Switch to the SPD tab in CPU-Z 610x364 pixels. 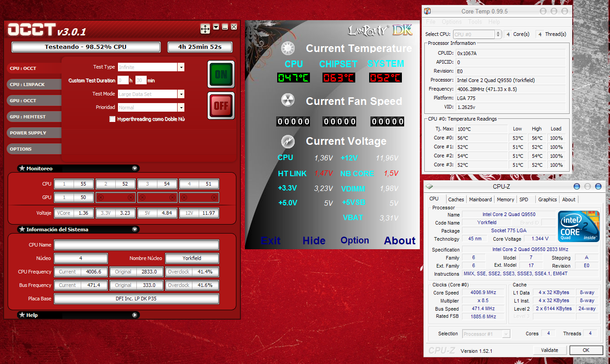(523, 199)
